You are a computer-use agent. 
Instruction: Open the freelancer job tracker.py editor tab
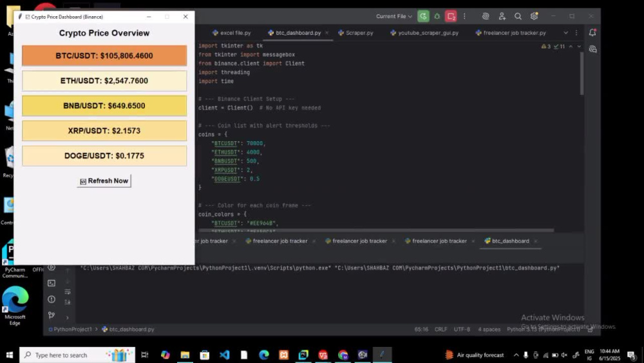511,33
